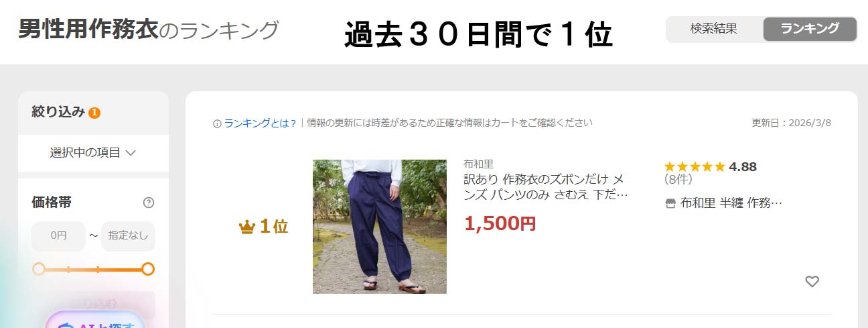Click the price range help question icon
The height and width of the screenshot is (328, 868).
[x=149, y=203]
